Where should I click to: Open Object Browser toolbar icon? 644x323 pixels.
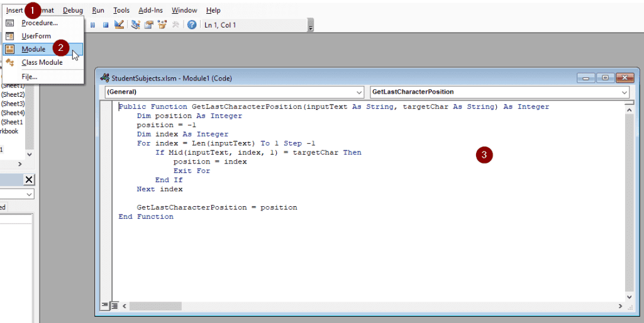click(162, 25)
